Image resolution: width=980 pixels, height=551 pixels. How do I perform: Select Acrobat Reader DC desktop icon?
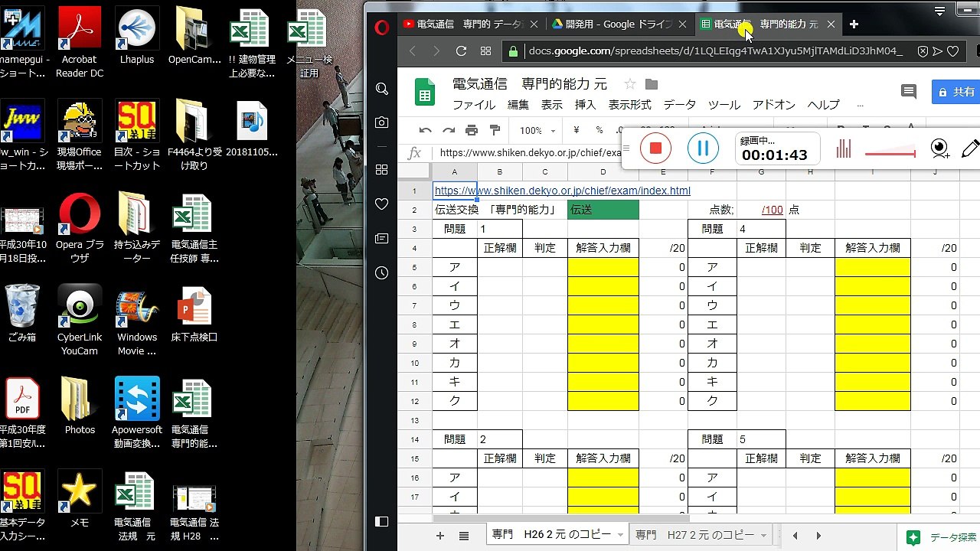pyautogui.click(x=80, y=42)
